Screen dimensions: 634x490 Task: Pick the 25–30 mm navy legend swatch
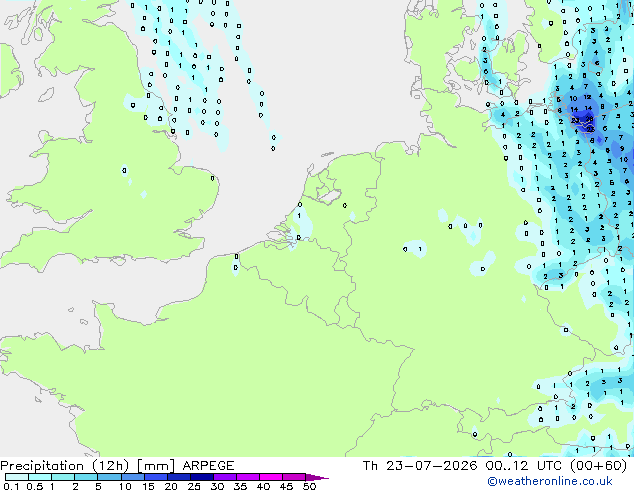pos(202,477)
